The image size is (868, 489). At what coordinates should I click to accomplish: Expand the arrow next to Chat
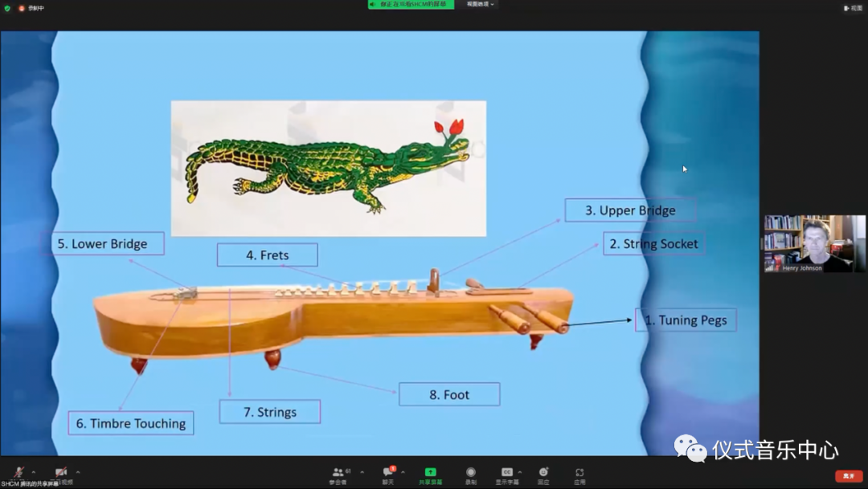(x=403, y=472)
